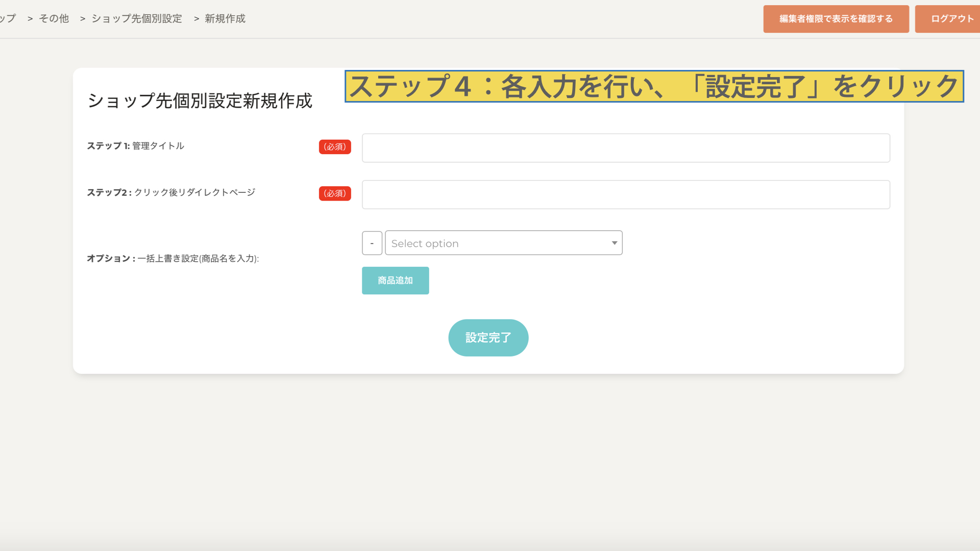The width and height of the screenshot is (980, 551).
Task: Click the 商品追加 button
Action: coord(395,281)
